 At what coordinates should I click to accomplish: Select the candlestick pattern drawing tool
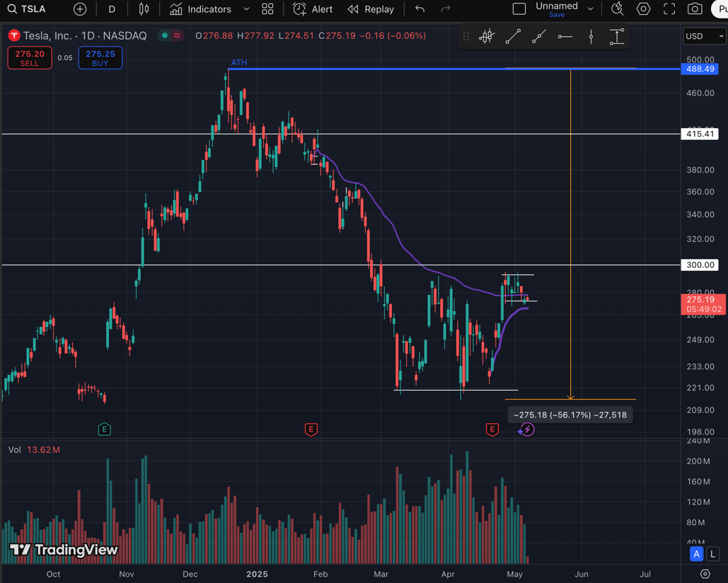click(487, 37)
